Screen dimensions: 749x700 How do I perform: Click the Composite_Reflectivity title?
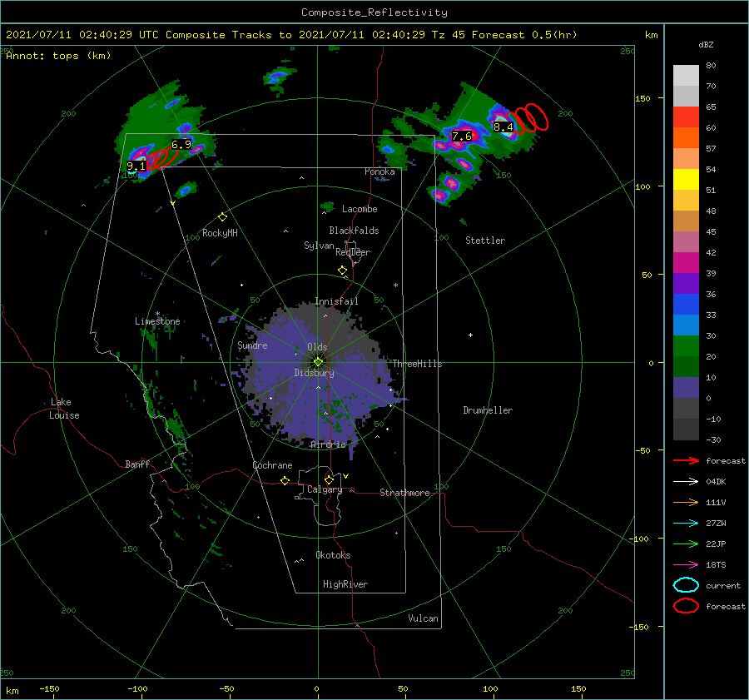[x=374, y=12]
